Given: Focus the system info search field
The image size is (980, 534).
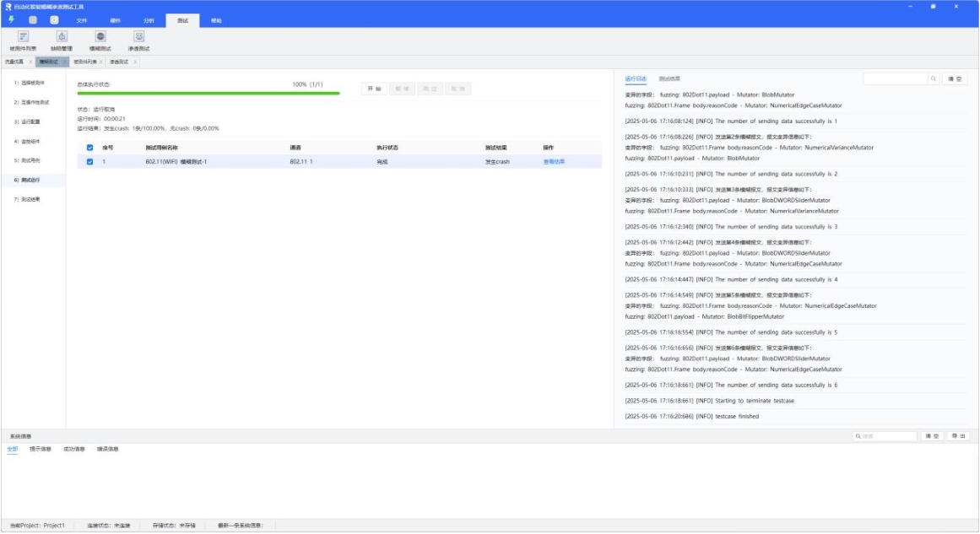Looking at the screenshot, I should (x=885, y=436).
